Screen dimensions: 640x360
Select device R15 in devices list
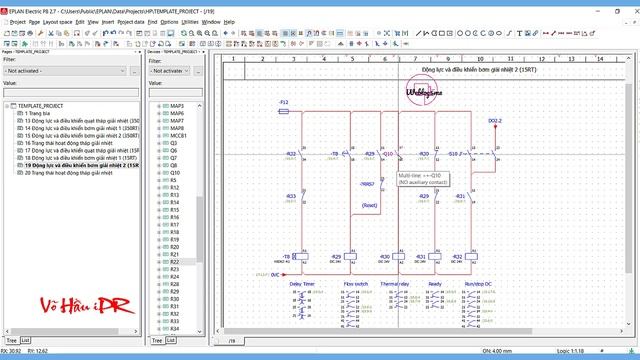point(175,210)
